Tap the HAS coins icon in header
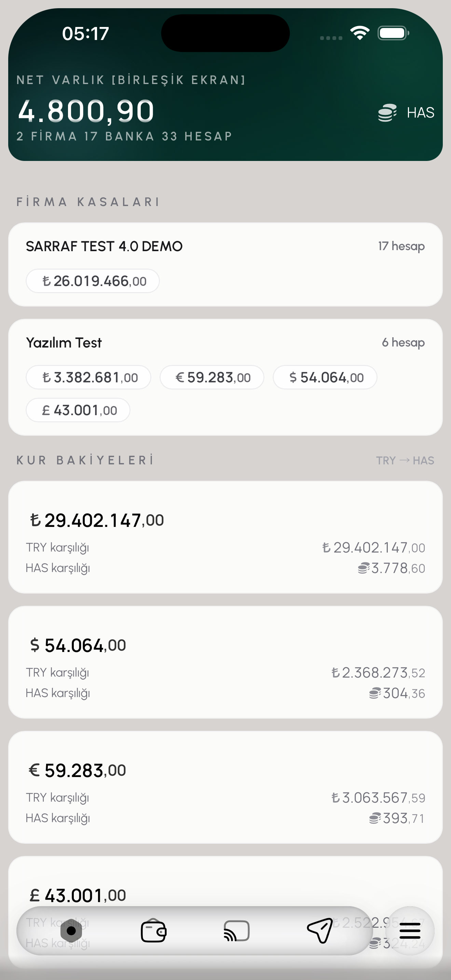Image resolution: width=451 pixels, height=980 pixels. 387,113
